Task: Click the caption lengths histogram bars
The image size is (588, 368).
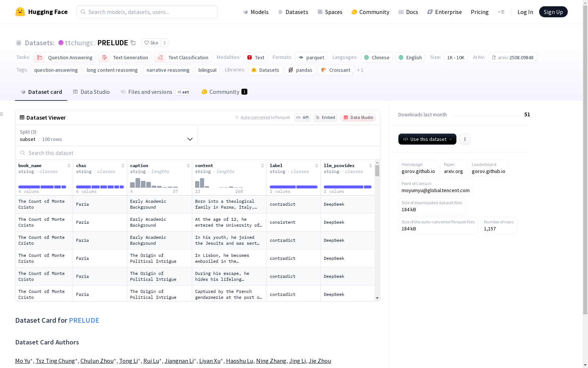Action: tap(154, 183)
